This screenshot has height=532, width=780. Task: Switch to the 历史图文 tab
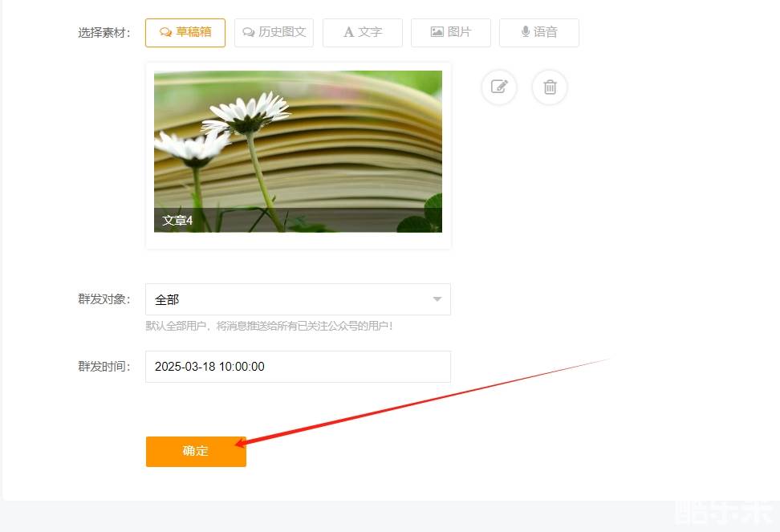point(274,33)
